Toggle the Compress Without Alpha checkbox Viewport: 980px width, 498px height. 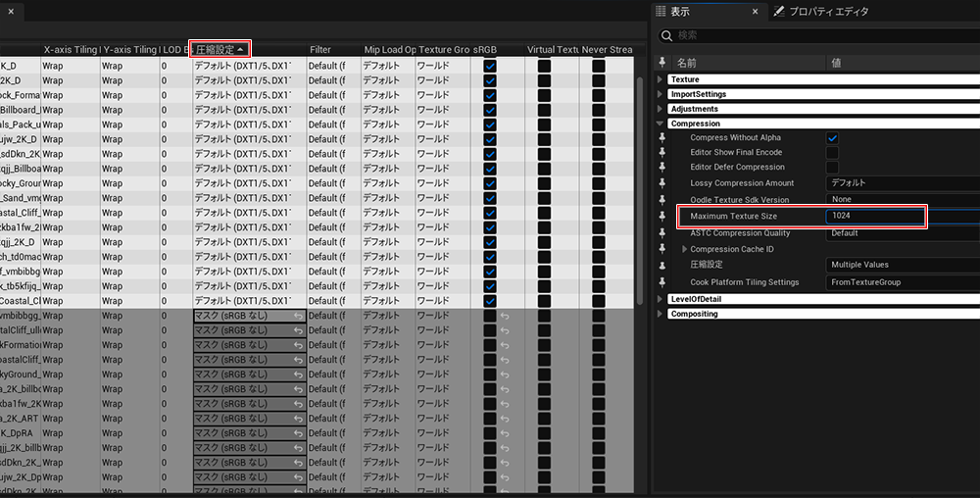coord(832,138)
